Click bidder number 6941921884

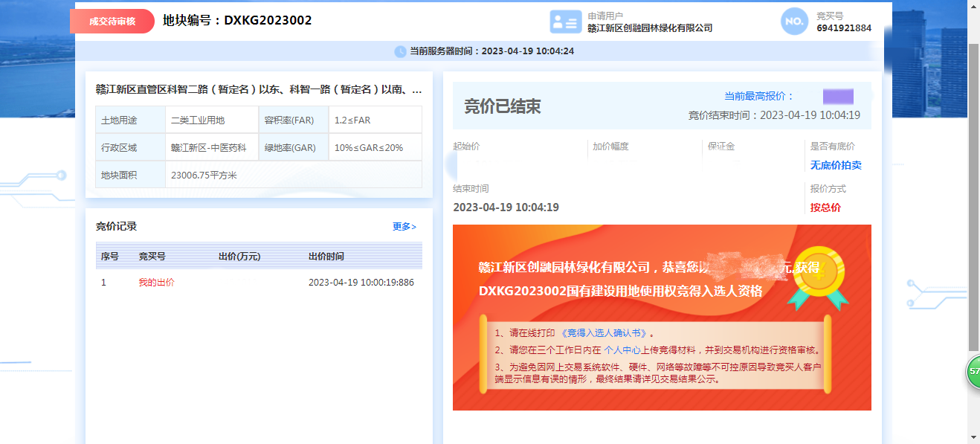844,28
